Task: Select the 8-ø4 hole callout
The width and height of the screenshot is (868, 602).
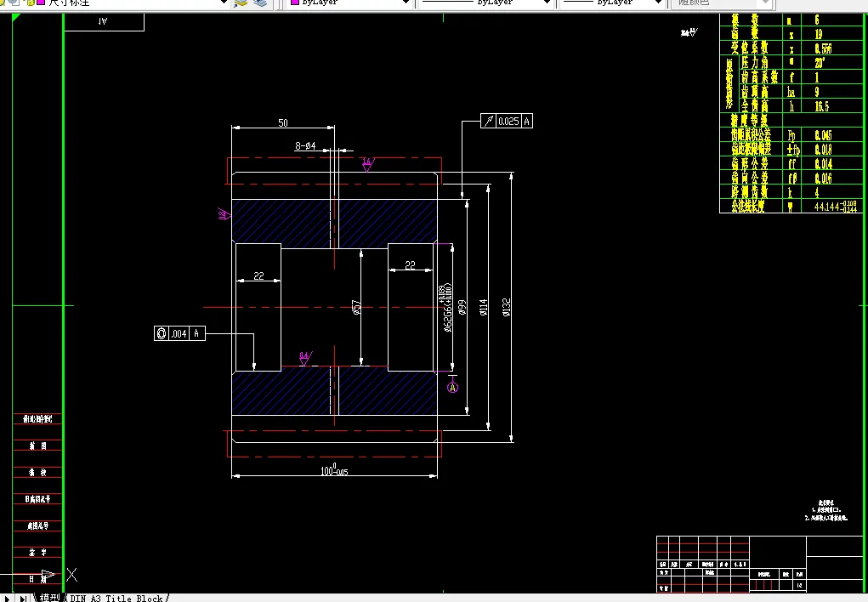Action: pyautogui.click(x=305, y=145)
